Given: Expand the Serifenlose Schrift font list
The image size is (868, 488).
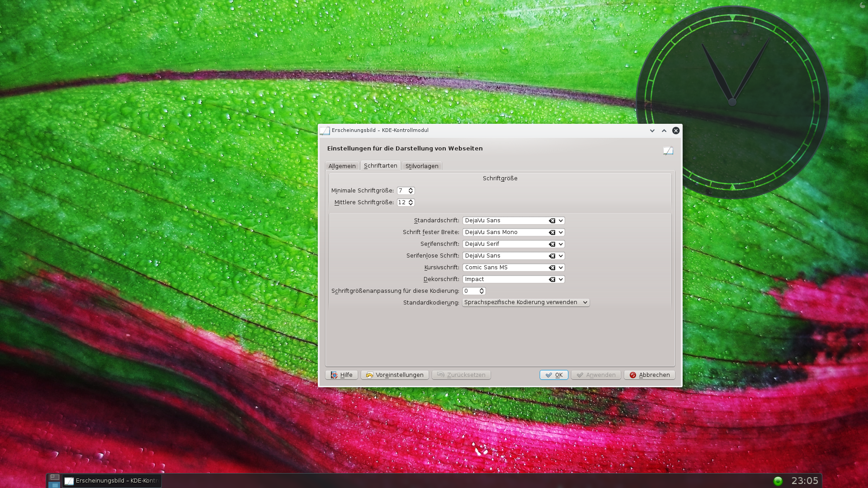Looking at the screenshot, I should point(561,256).
